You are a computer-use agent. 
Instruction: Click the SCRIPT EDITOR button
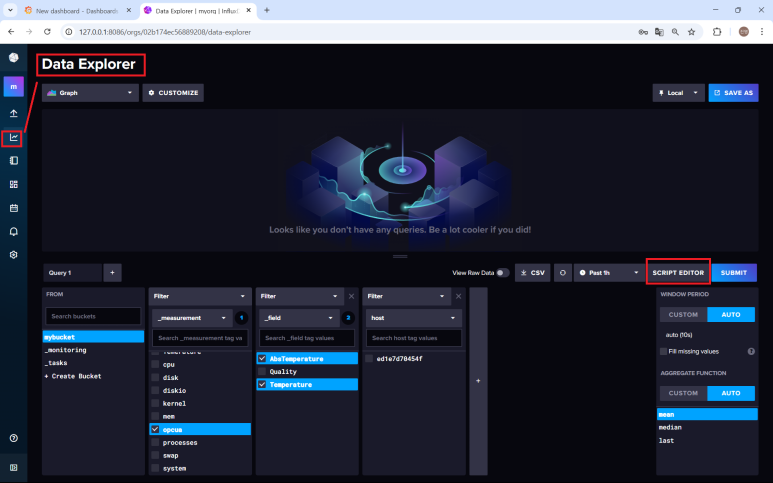coord(678,272)
